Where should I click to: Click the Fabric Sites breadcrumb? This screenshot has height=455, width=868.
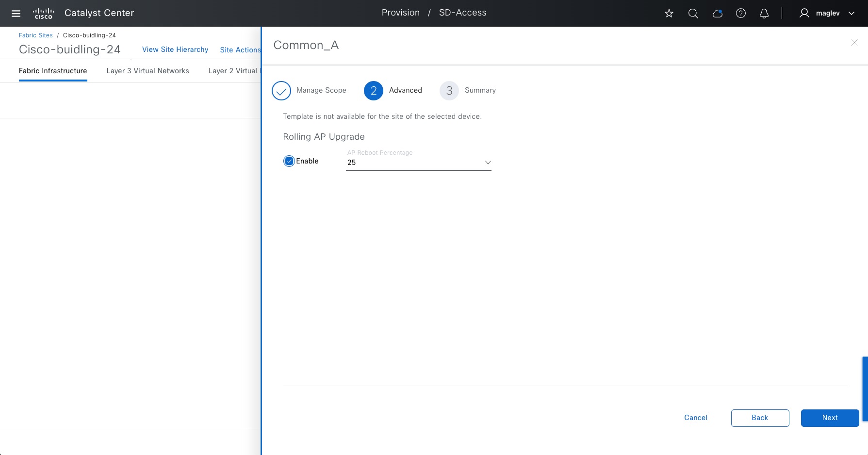pos(36,35)
